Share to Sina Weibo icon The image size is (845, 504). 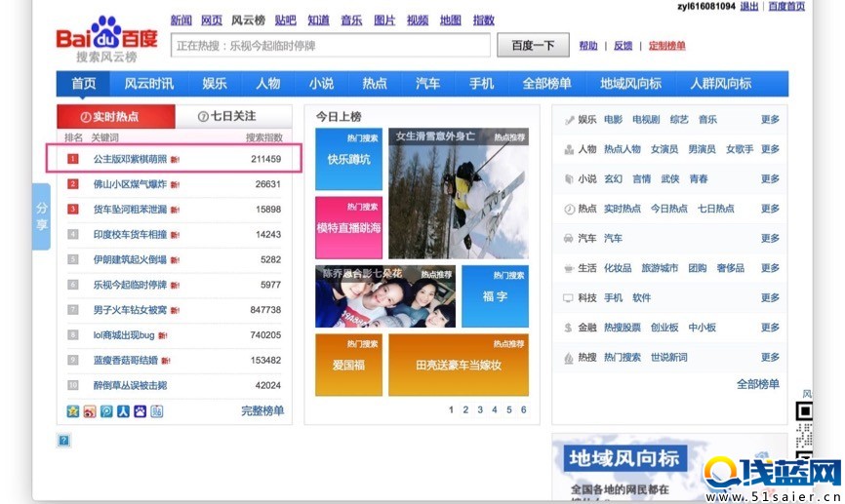(90, 411)
